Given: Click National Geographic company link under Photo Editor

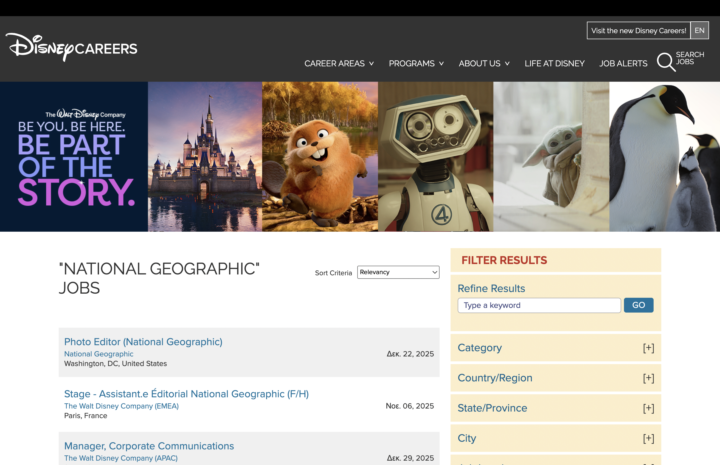Looking at the screenshot, I should (x=99, y=354).
